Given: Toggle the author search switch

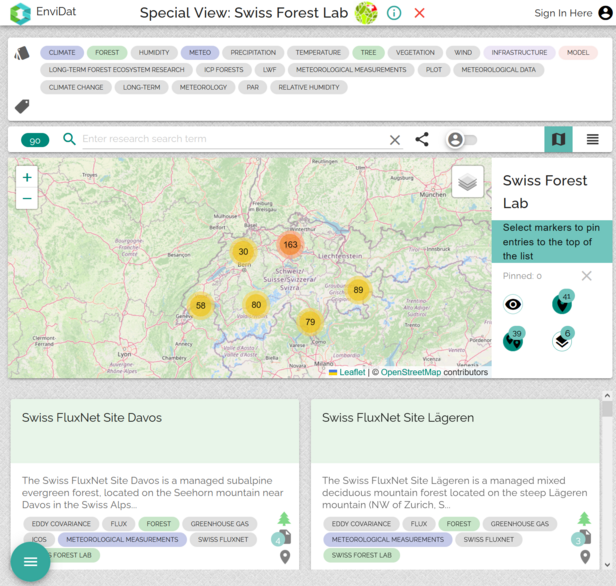Looking at the screenshot, I should pos(462,139).
